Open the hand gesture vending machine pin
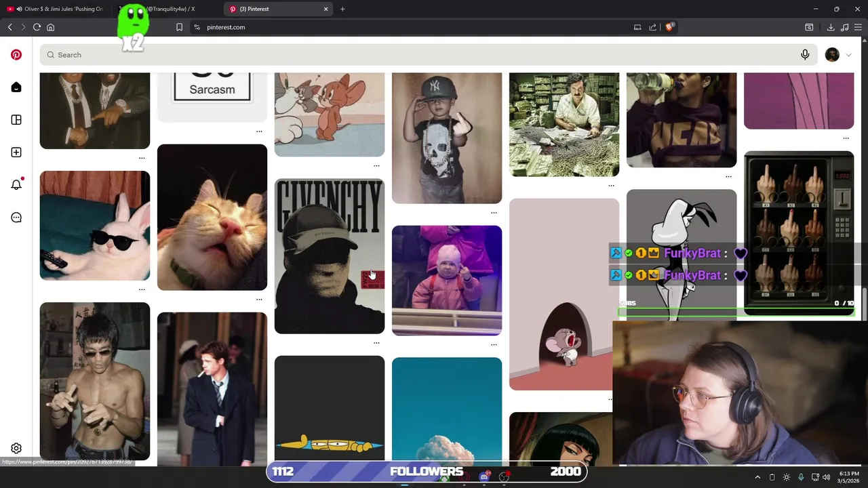The width and height of the screenshot is (868, 488). click(x=799, y=233)
